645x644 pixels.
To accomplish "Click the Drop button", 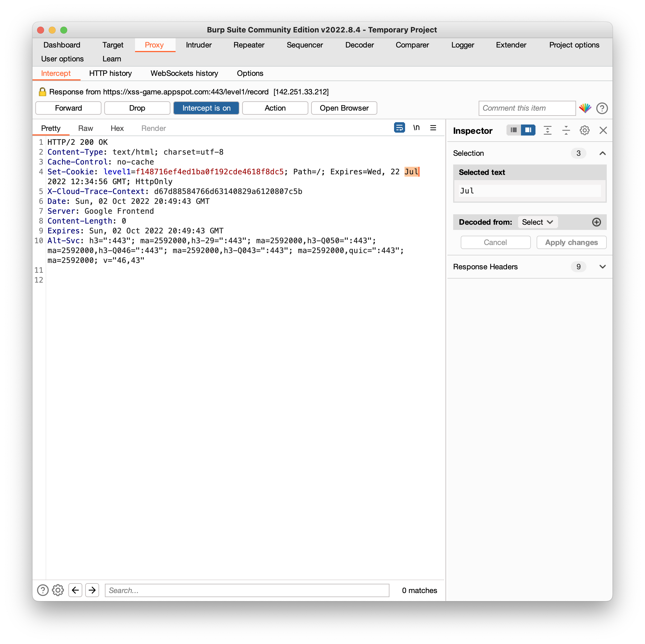I will coord(137,108).
